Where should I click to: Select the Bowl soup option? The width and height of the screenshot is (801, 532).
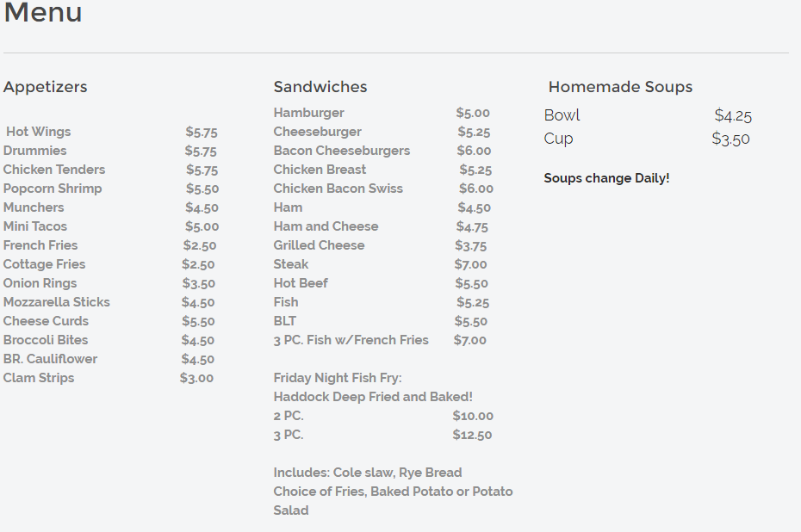562,115
